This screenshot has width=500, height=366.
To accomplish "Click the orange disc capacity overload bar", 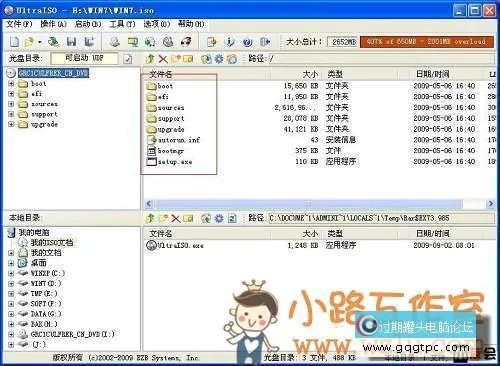I will [x=426, y=42].
